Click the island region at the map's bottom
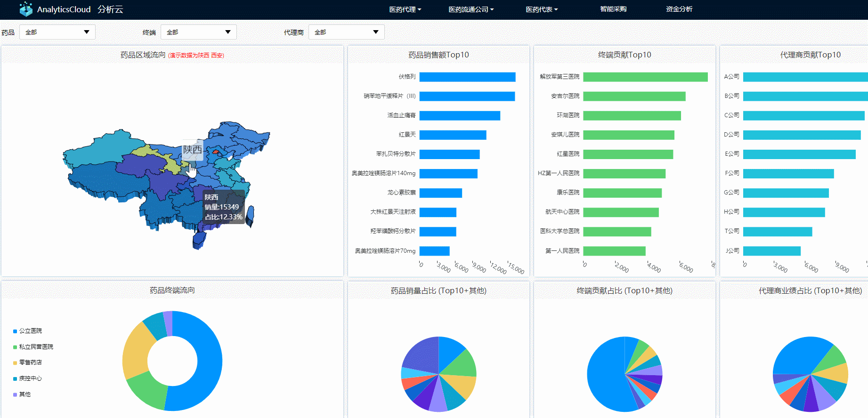Image resolution: width=868 pixels, height=418 pixels. [199, 240]
